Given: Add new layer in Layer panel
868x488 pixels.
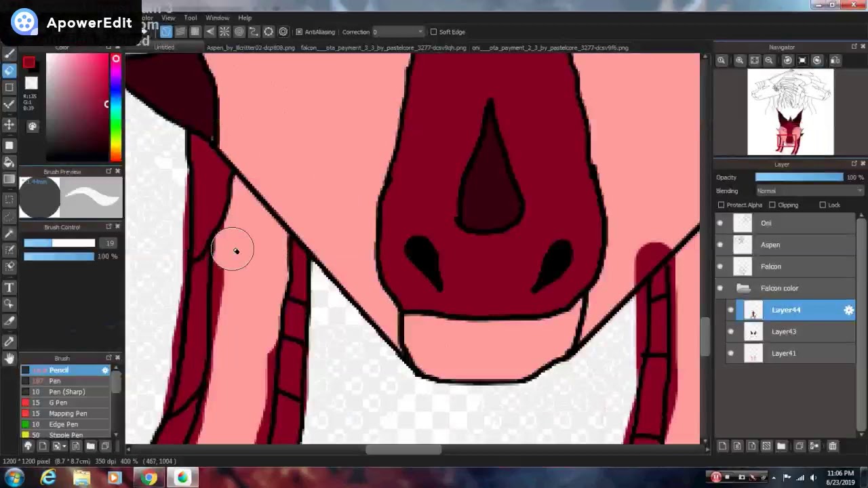Looking at the screenshot, I should 722,446.
